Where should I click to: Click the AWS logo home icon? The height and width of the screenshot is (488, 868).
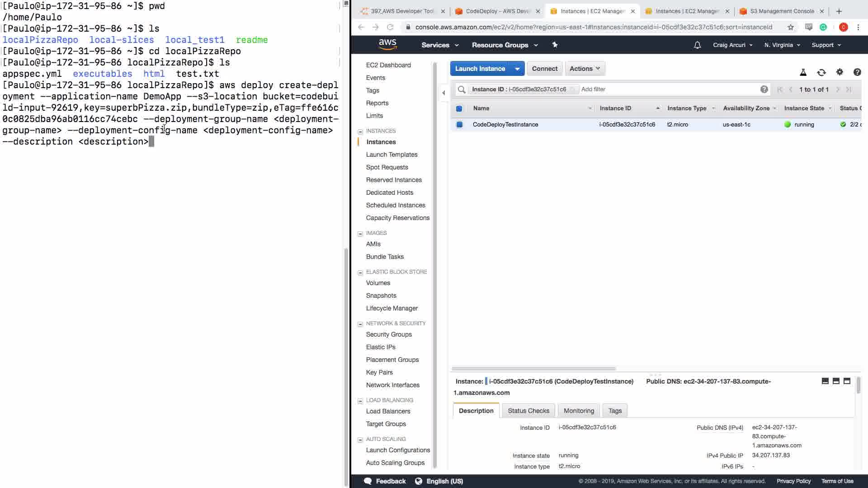click(387, 44)
